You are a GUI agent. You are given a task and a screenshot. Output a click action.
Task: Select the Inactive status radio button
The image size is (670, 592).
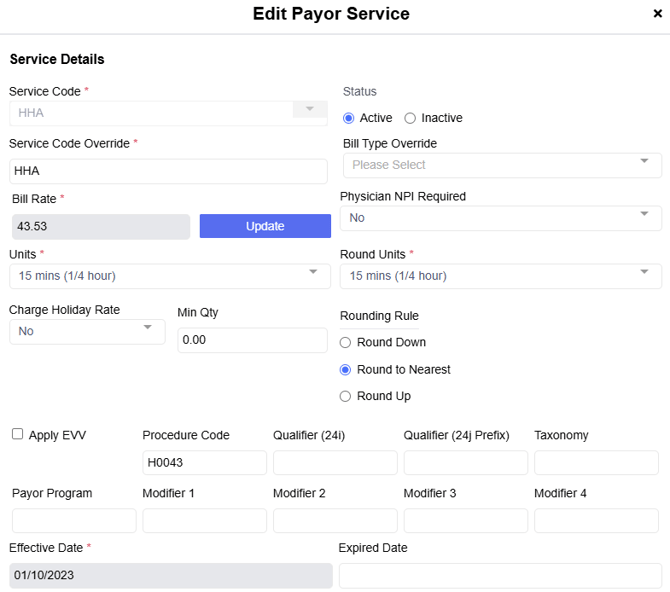(x=410, y=118)
